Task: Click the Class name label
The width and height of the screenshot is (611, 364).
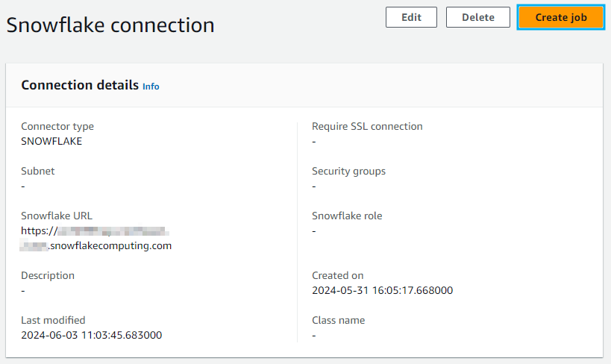Action: tap(338, 320)
